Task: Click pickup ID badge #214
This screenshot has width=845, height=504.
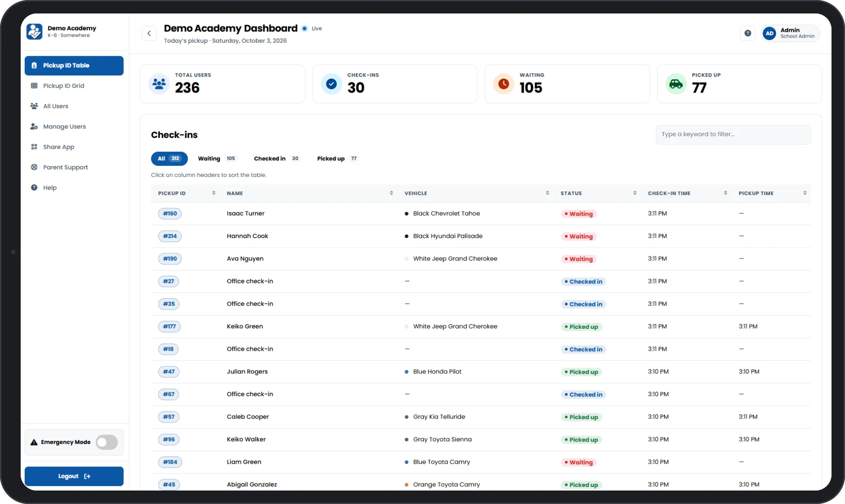Action: click(x=170, y=236)
